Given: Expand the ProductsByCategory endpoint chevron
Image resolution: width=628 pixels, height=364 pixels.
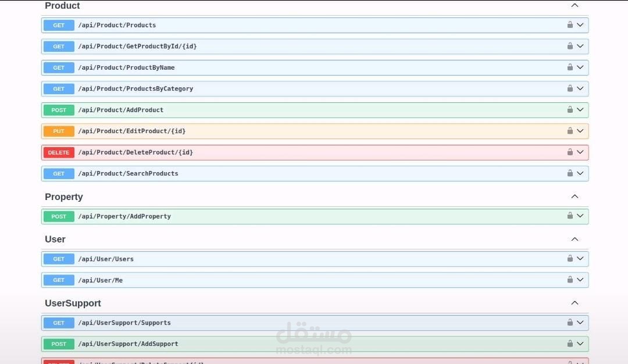Looking at the screenshot, I should point(580,88).
